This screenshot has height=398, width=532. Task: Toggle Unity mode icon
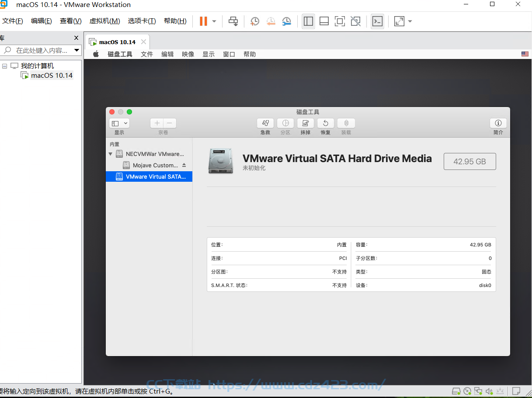click(x=356, y=21)
